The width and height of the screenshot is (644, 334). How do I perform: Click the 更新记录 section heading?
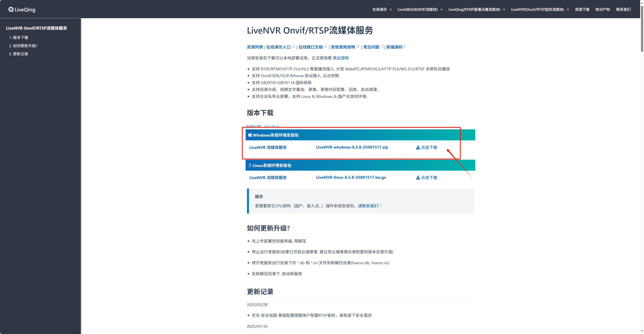260,292
